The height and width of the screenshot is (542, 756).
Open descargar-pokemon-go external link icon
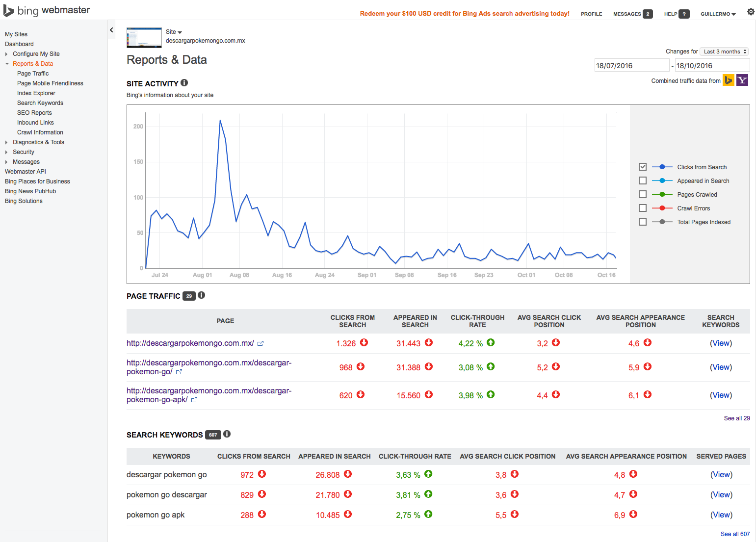tap(179, 372)
